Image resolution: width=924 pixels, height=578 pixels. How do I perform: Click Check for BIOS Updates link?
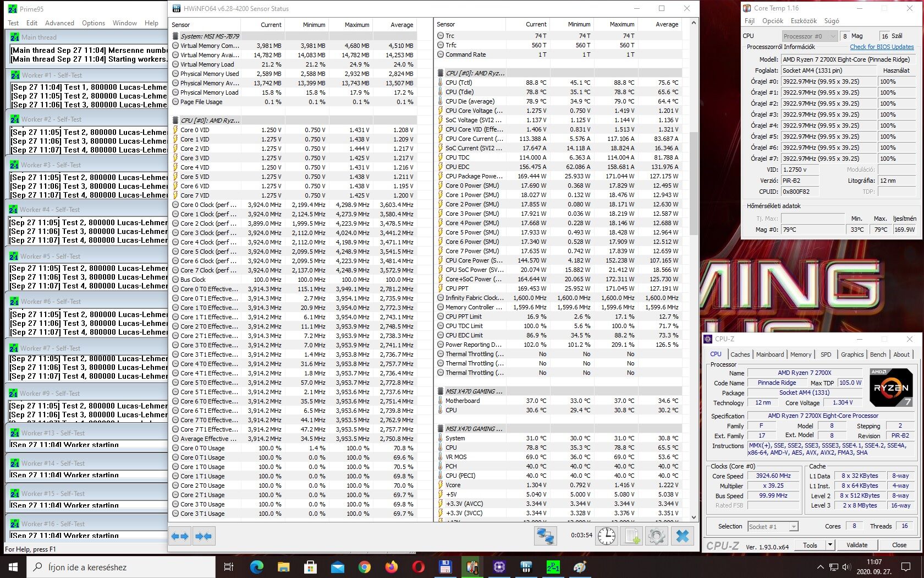click(882, 47)
